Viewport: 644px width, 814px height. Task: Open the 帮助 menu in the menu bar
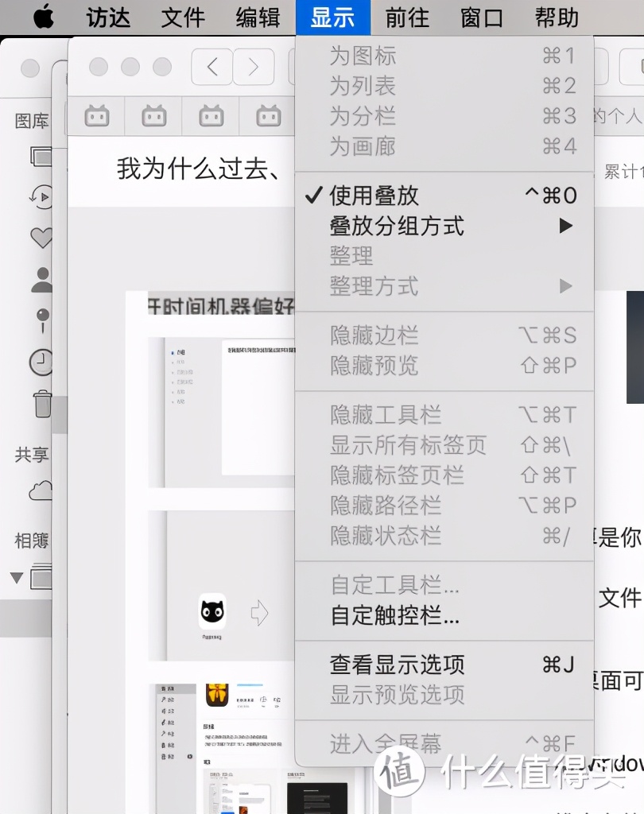point(556,17)
